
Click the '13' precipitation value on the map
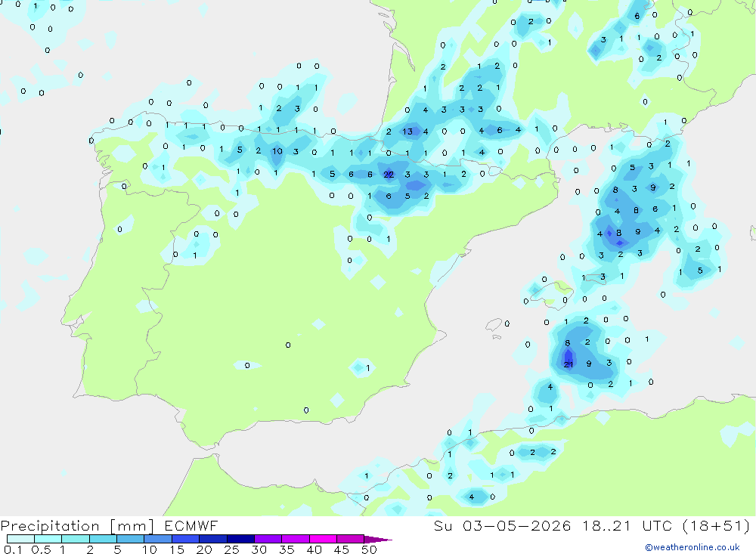[407, 132]
